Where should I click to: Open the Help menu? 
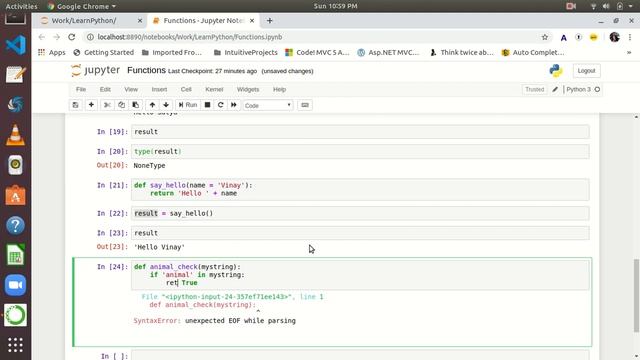click(280, 89)
